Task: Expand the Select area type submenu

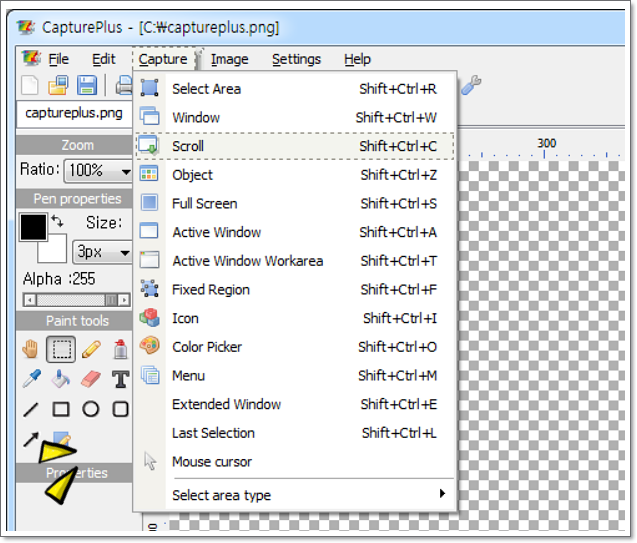Action: pyautogui.click(x=295, y=495)
